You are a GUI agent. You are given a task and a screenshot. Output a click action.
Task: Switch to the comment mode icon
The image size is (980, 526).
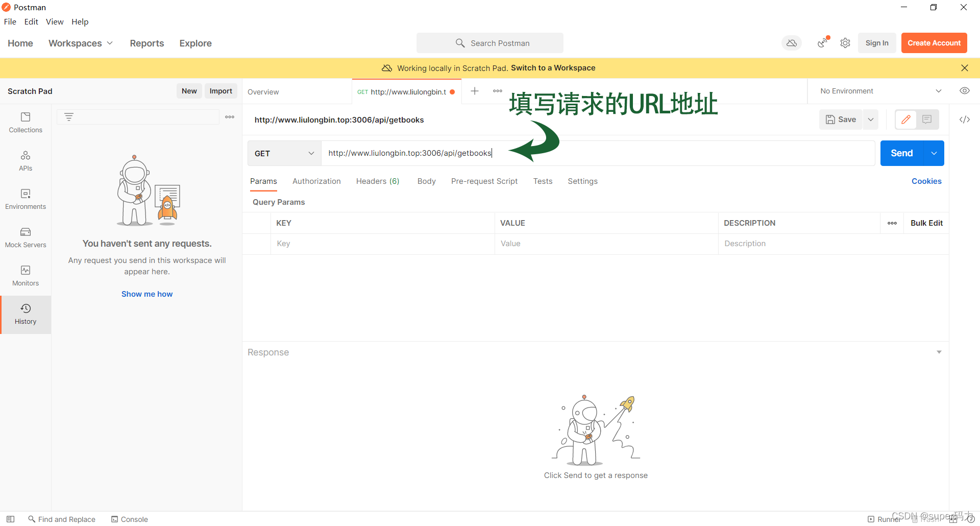point(927,119)
